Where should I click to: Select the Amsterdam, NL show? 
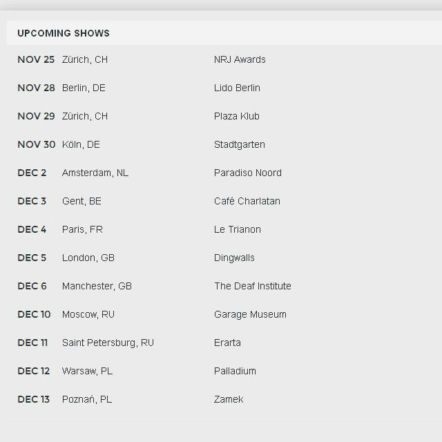coord(95,173)
